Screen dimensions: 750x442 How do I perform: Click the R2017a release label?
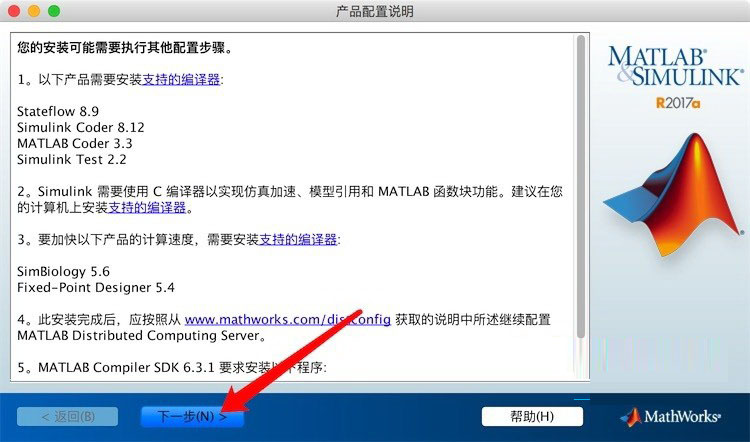(678, 103)
